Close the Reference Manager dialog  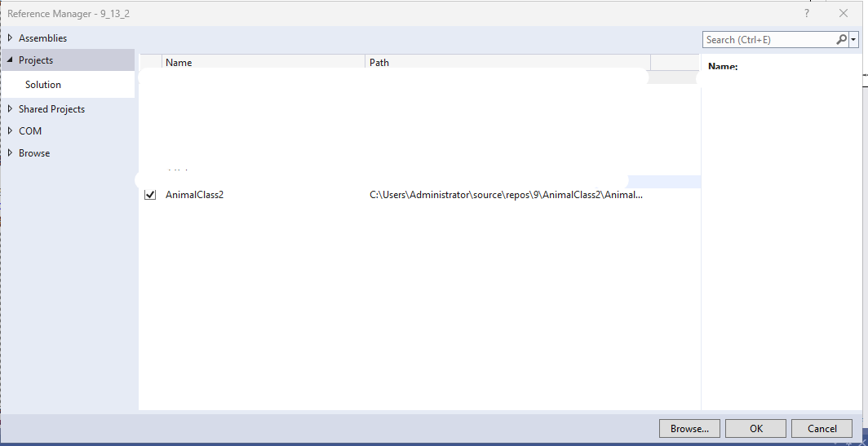[x=843, y=13]
